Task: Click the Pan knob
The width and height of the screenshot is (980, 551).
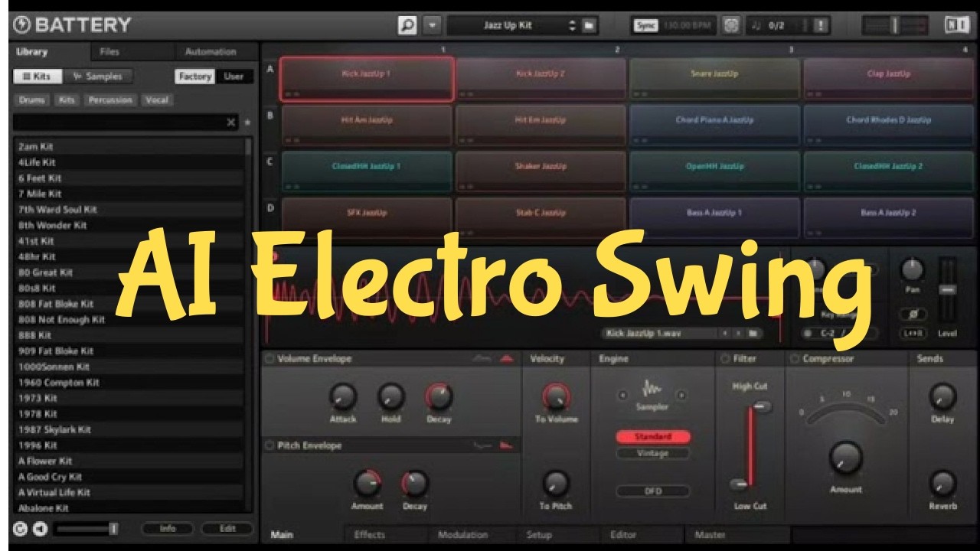Action: click(x=912, y=269)
